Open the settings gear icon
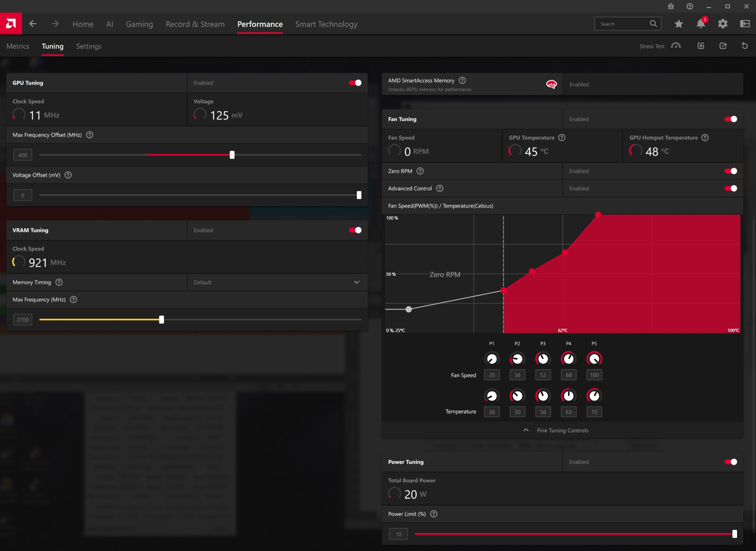 click(x=723, y=24)
